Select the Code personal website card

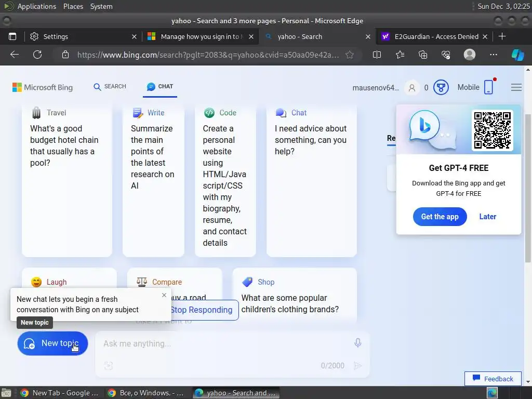click(x=225, y=180)
